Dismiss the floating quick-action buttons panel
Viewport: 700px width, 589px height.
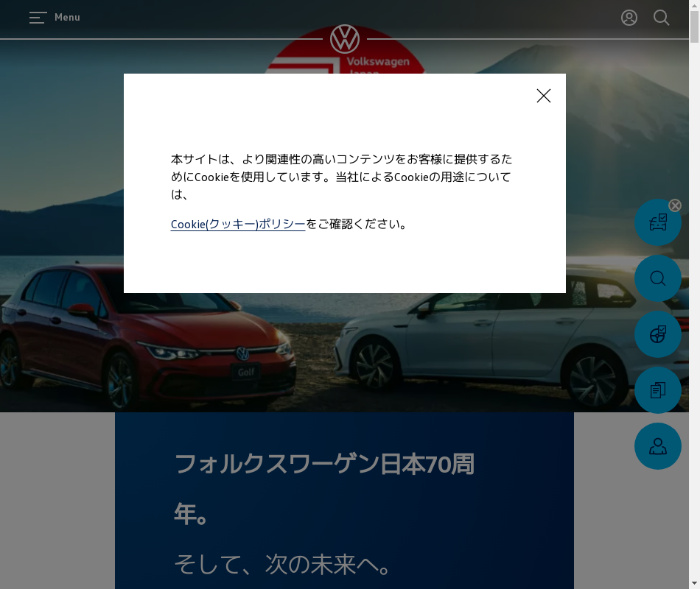point(675,205)
